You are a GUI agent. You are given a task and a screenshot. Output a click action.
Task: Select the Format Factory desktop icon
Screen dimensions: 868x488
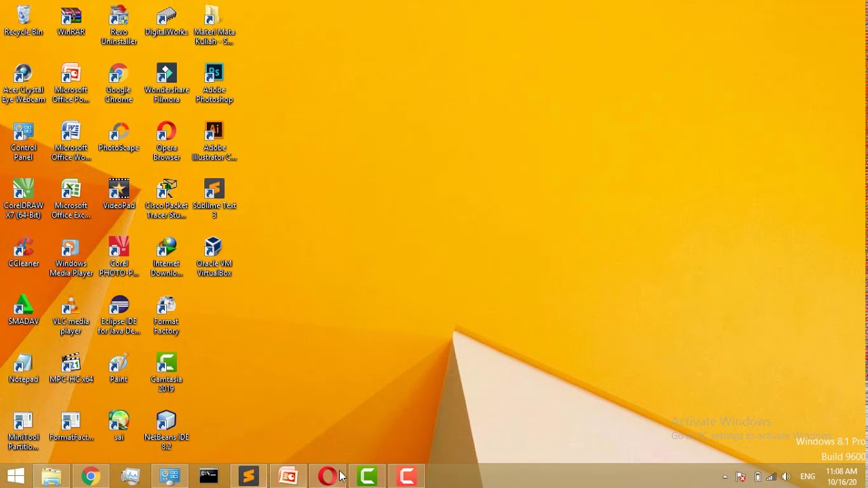(166, 315)
